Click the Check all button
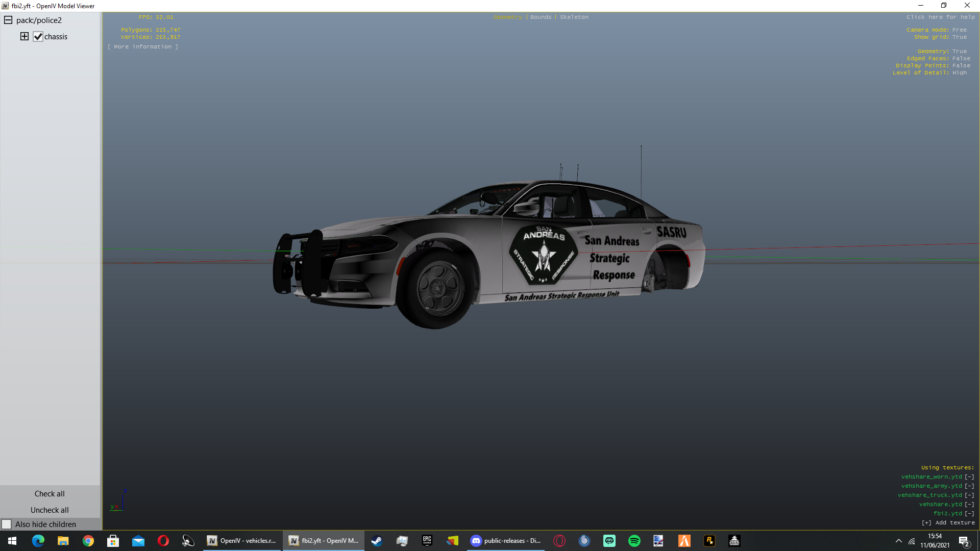The image size is (980, 551). coord(50,493)
